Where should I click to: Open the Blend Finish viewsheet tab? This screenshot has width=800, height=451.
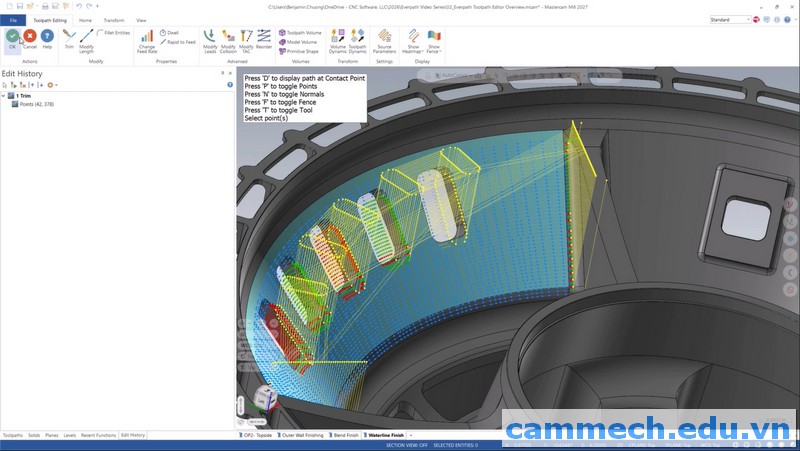tap(345, 435)
